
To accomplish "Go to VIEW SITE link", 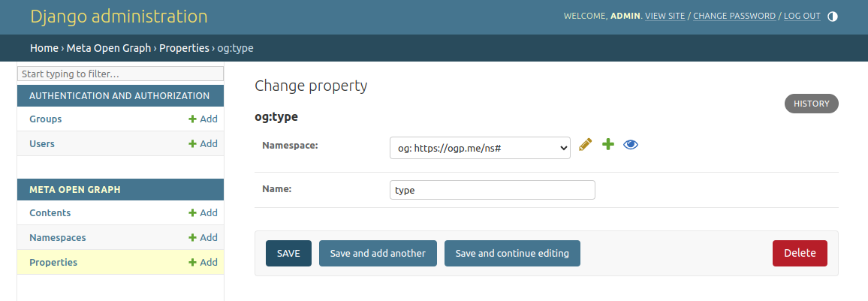I will tap(665, 16).
